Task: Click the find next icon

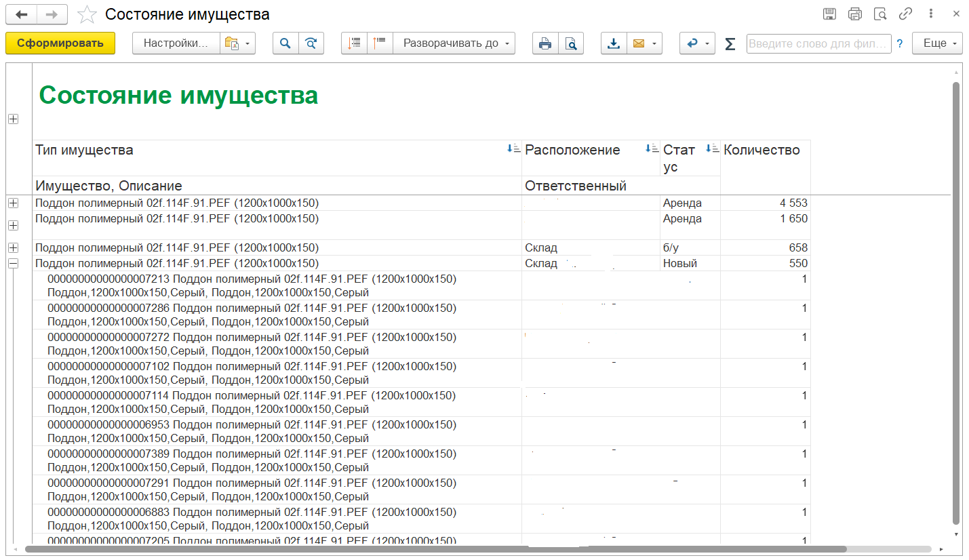Action: (311, 43)
